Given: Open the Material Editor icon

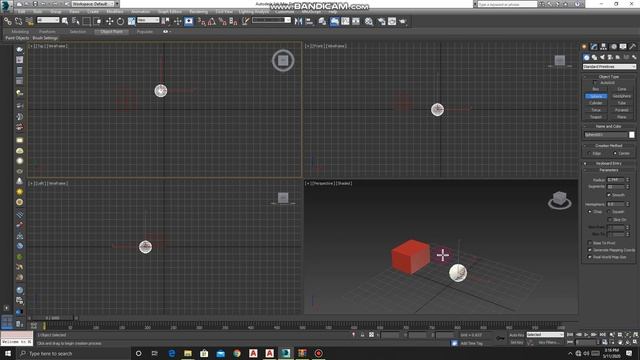Looking at the screenshot, I should pyautogui.click(x=369, y=21).
